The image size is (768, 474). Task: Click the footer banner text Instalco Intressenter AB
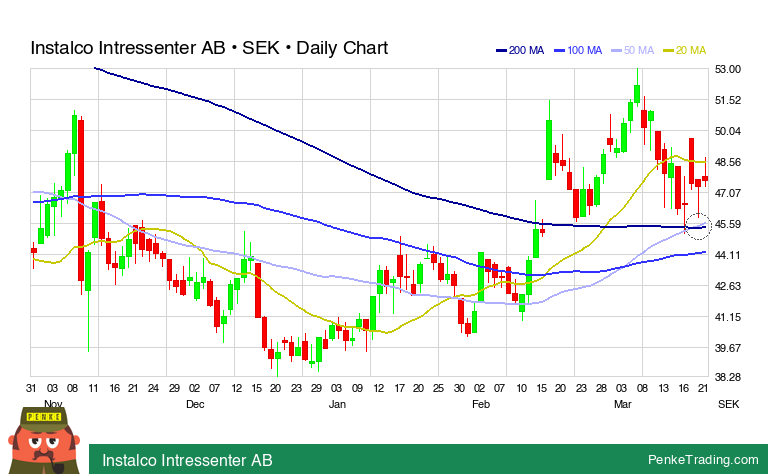(187, 460)
